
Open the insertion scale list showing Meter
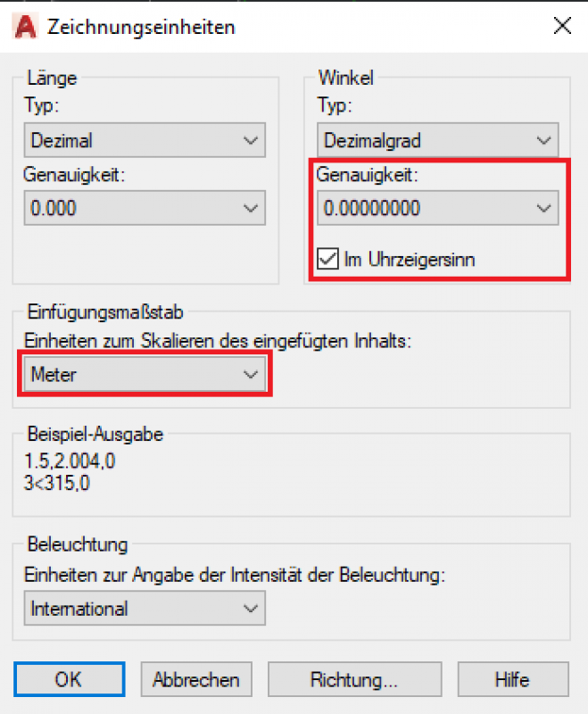click(x=134, y=375)
